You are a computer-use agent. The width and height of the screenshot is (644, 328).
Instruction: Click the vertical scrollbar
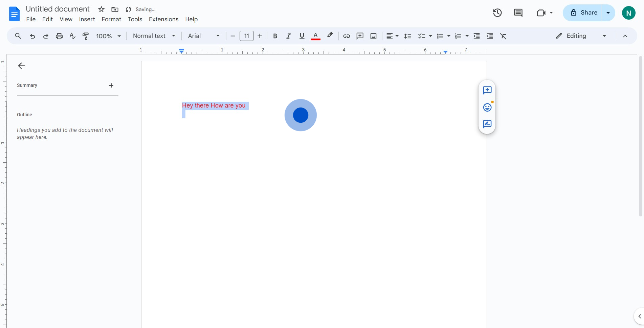click(640, 136)
